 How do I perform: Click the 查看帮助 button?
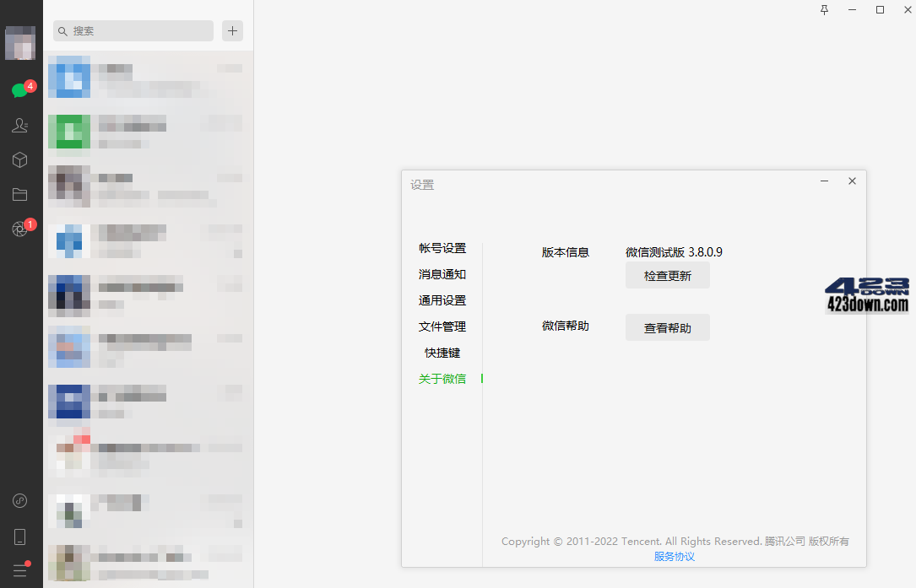667,328
